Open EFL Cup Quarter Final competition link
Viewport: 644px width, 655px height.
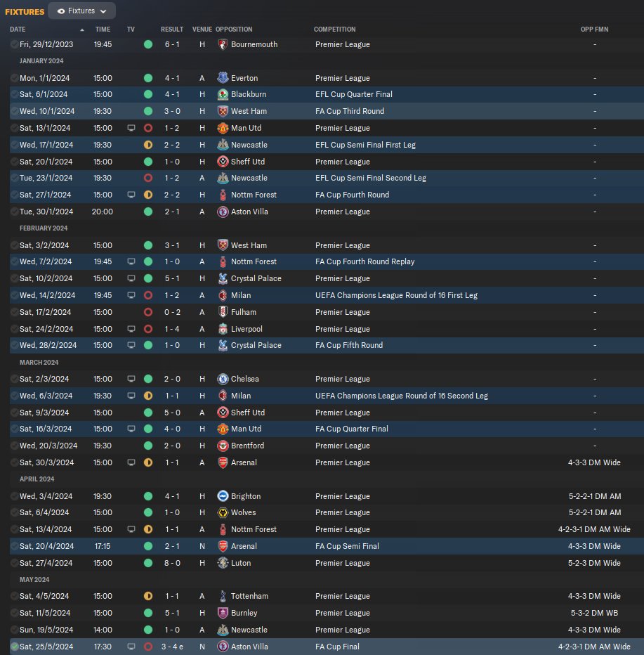pyautogui.click(x=353, y=94)
